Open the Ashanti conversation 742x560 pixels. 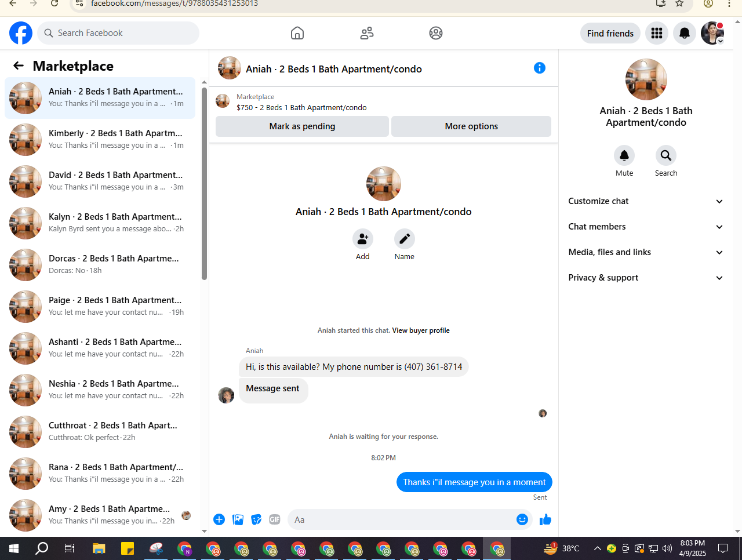click(x=100, y=348)
